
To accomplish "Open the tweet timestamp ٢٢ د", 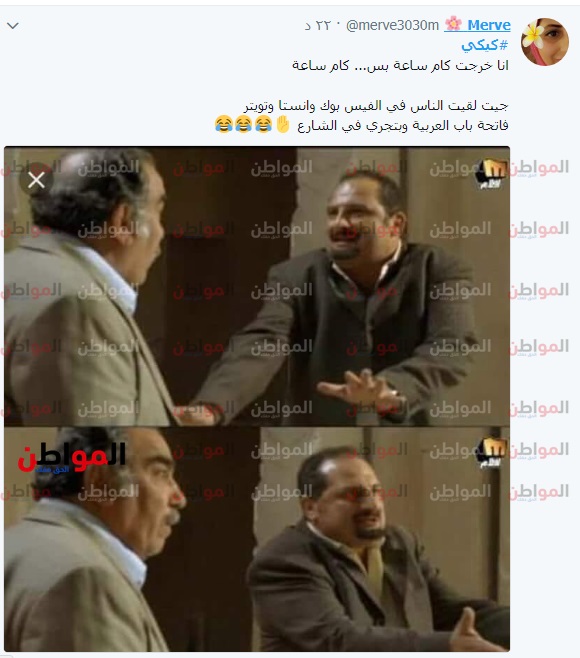I will point(318,26).
